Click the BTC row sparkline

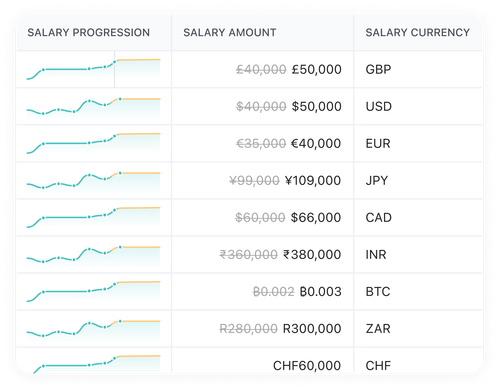point(94,291)
